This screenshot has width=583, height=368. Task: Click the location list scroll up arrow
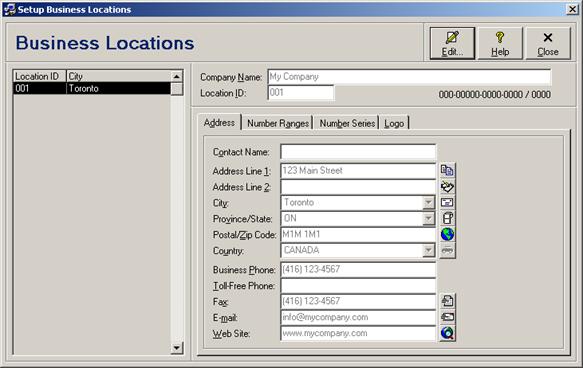(177, 77)
